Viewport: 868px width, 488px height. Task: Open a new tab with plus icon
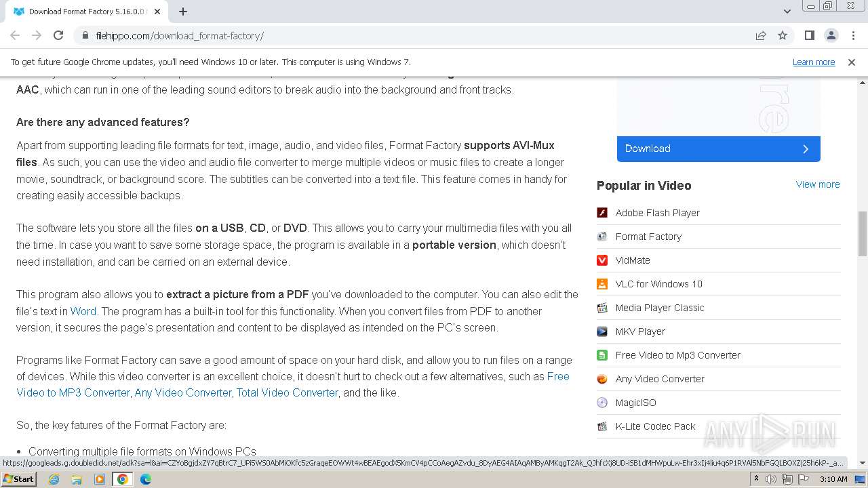coord(183,12)
